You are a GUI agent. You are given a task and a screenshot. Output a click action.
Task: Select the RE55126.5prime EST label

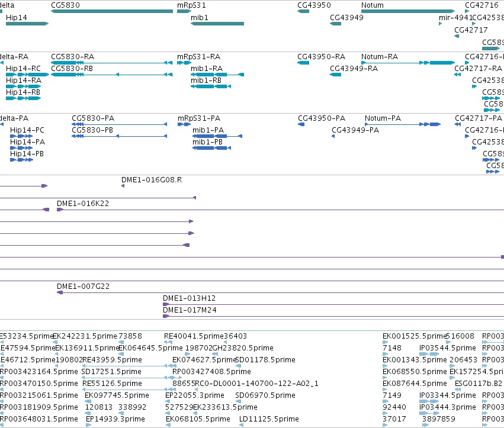pos(112,384)
